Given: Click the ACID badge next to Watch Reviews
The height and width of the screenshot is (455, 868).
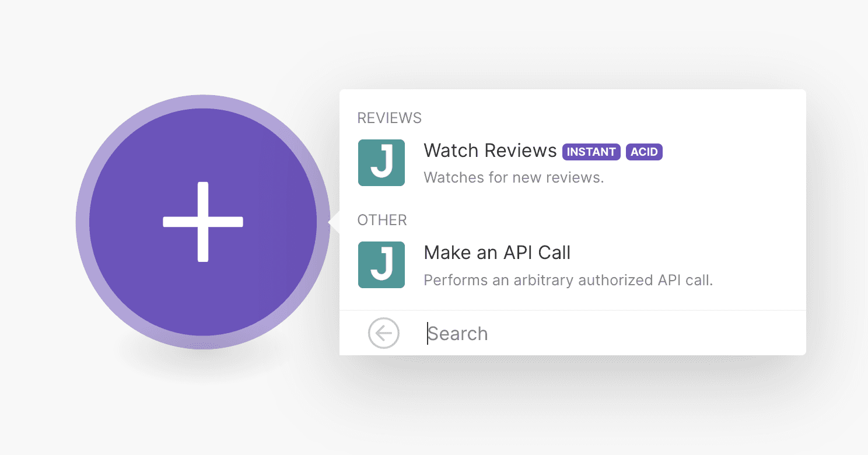Looking at the screenshot, I should (644, 152).
